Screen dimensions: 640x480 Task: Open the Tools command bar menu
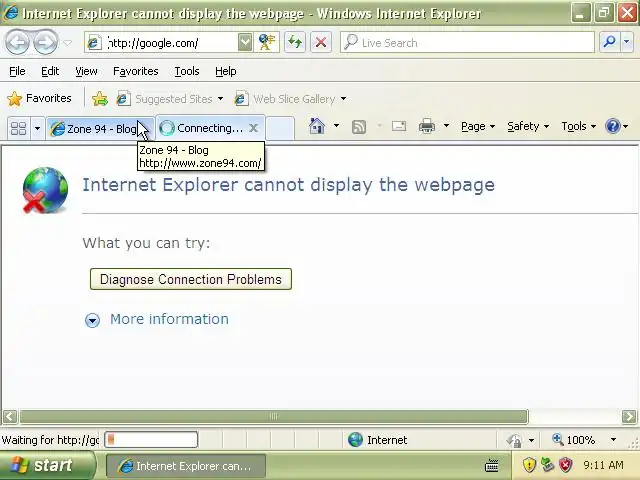tap(578, 127)
